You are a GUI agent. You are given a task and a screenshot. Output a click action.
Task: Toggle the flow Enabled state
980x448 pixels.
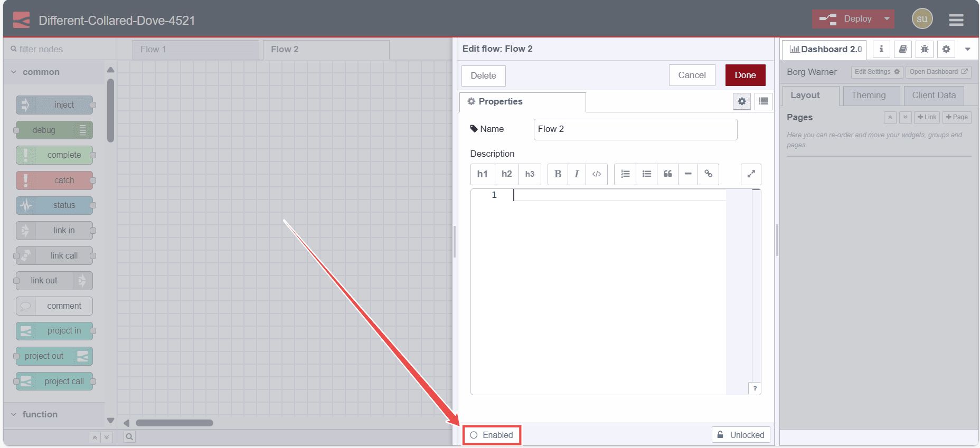point(492,435)
